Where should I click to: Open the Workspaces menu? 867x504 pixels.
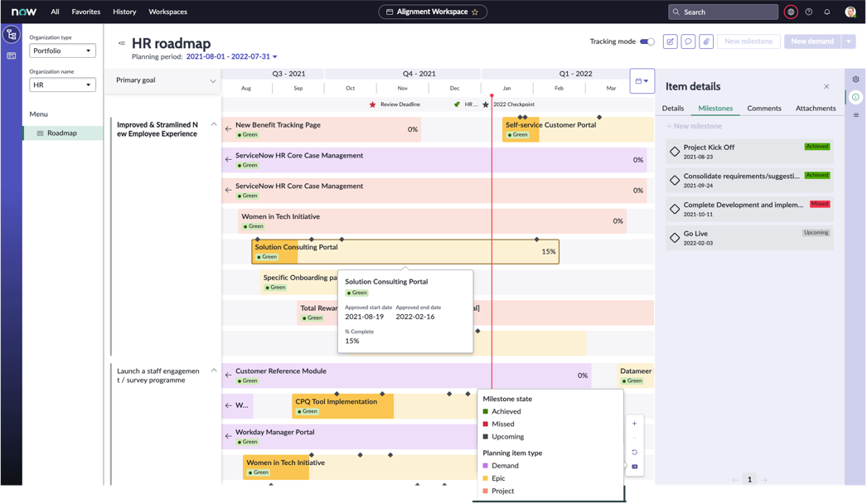[x=167, y=12]
